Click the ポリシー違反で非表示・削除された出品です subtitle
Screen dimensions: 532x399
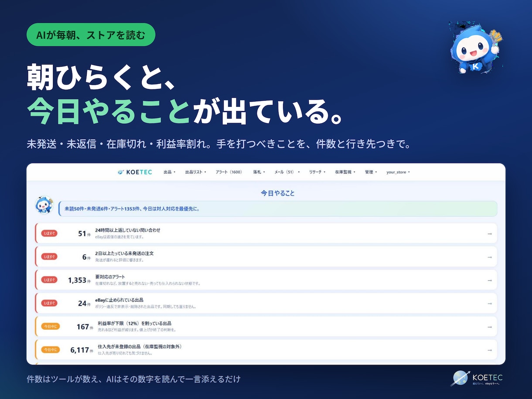[x=146, y=307]
